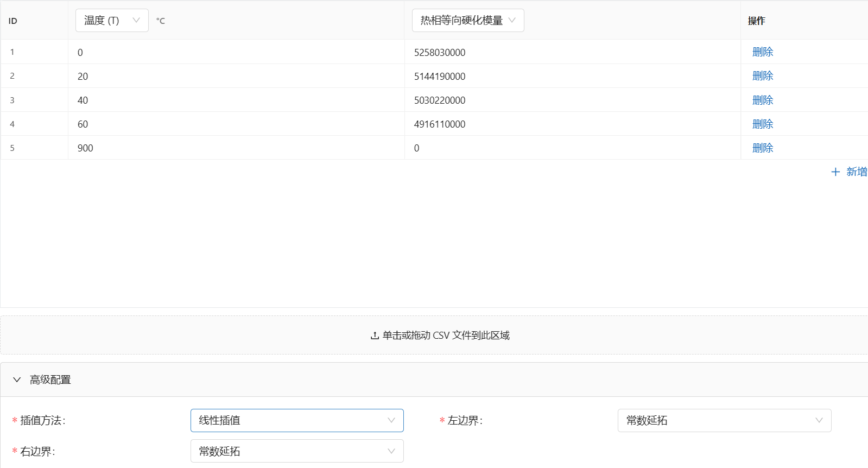Screen dimensions: 868x468
Task: Click the 插值方法 field label
Action: click(42, 420)
